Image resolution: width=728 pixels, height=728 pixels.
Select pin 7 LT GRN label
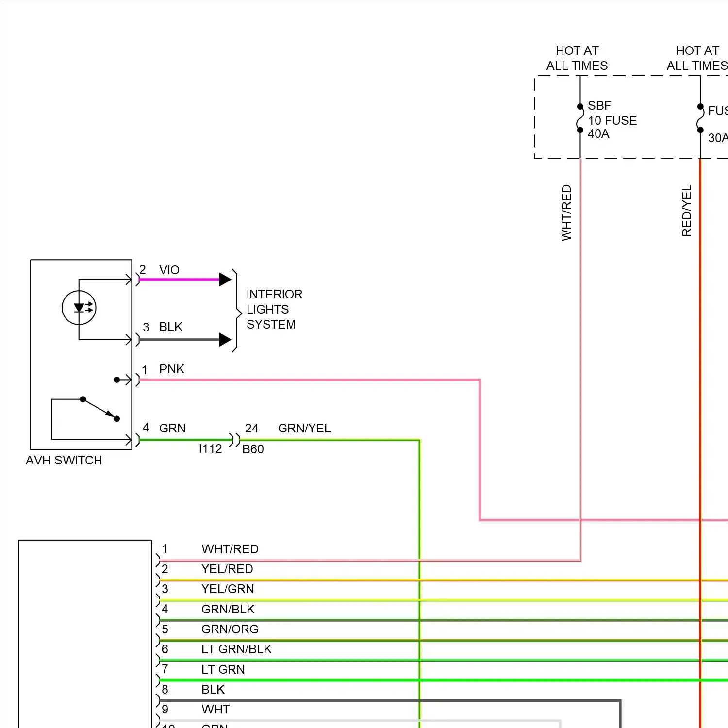[x=223, y=669]
